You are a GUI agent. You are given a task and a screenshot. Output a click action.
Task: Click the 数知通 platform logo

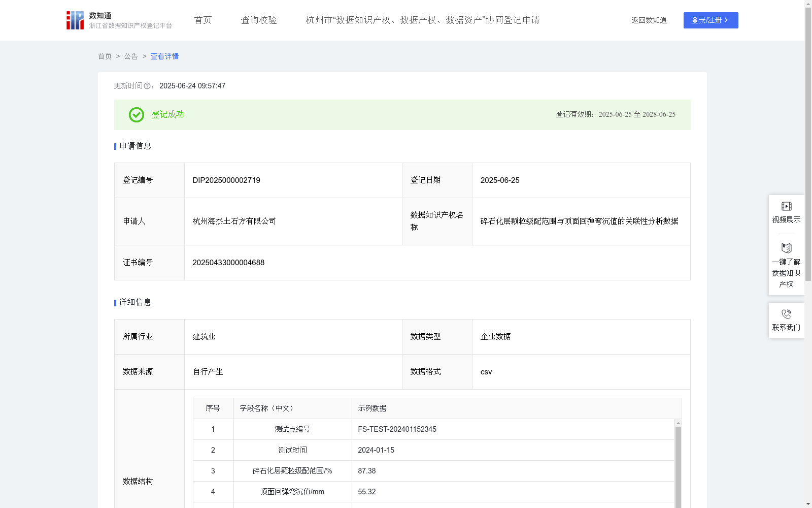(x=75, y=20)
